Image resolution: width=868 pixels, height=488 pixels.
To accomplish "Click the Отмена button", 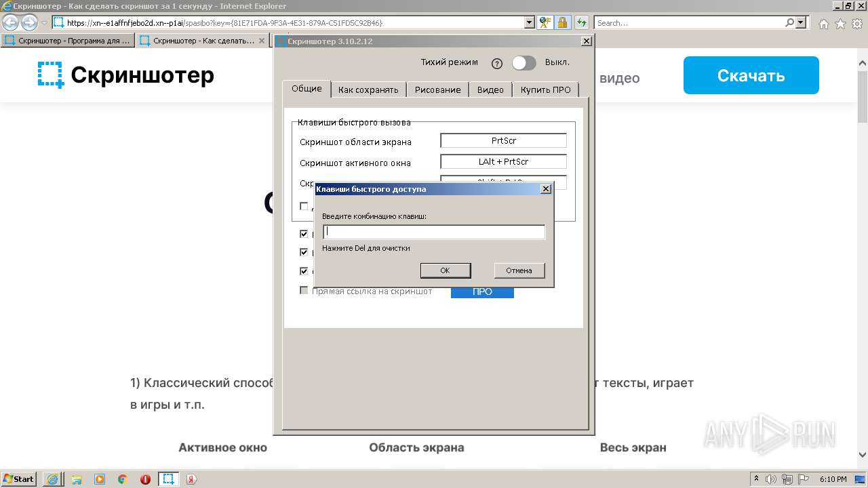I will pos(519,270).
